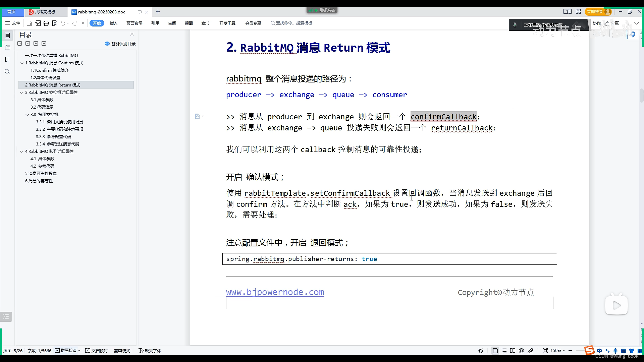Open the www.bjpowernode.com hyperlink

(x=275, y=292)
